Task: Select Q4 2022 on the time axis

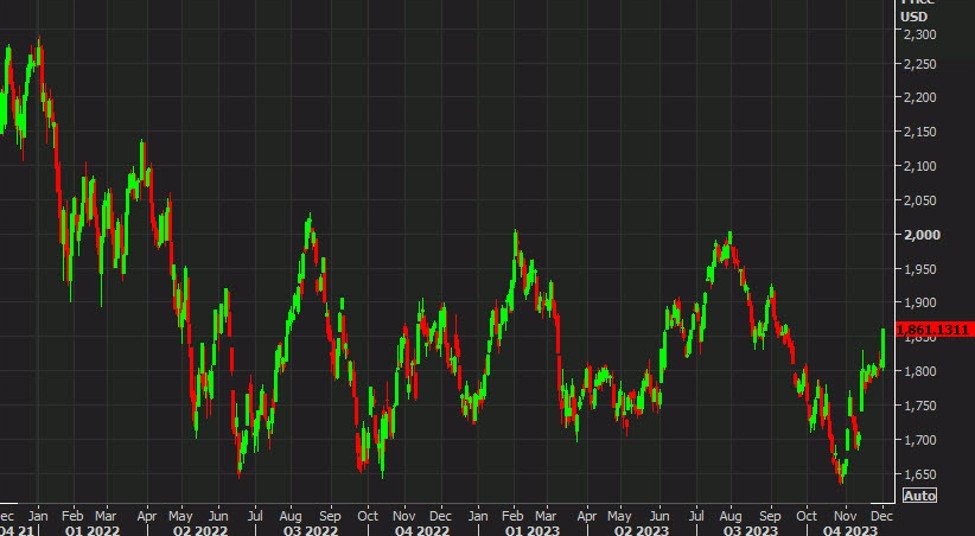Action: (423, 530)
